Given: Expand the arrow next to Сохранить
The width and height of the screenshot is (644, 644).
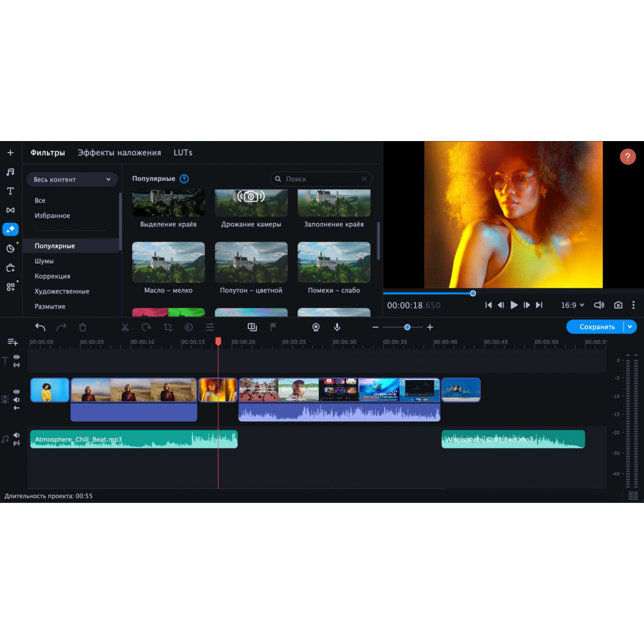Looking at the screenshot, I should (x=630, y=327).
